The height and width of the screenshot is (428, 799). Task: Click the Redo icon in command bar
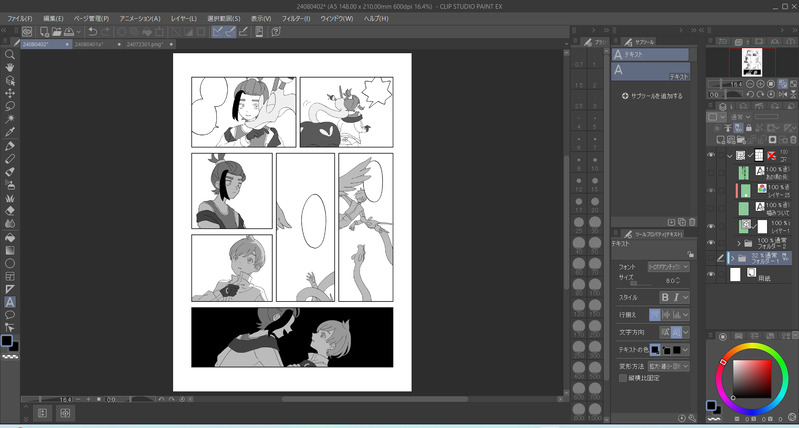(x=105, y=32)
